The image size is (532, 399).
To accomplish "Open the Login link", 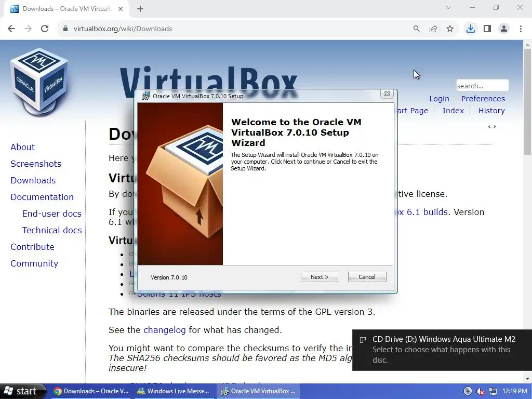I will tap(439, 99).
